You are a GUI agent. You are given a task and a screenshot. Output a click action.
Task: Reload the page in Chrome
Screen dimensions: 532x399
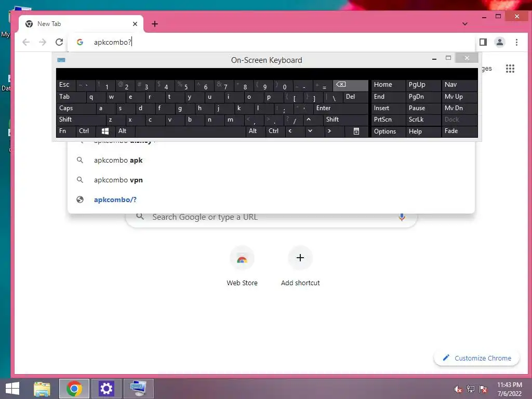(59, 42)
